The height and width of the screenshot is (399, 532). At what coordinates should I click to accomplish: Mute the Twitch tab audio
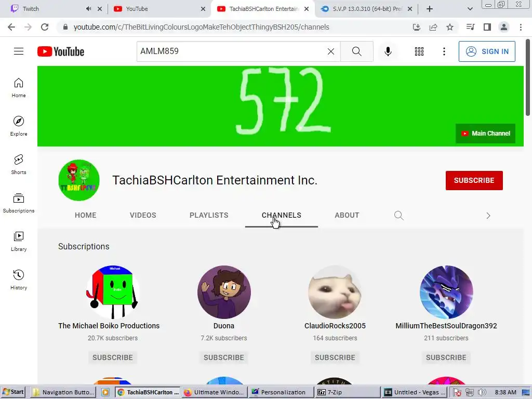[x=88, y=9]
